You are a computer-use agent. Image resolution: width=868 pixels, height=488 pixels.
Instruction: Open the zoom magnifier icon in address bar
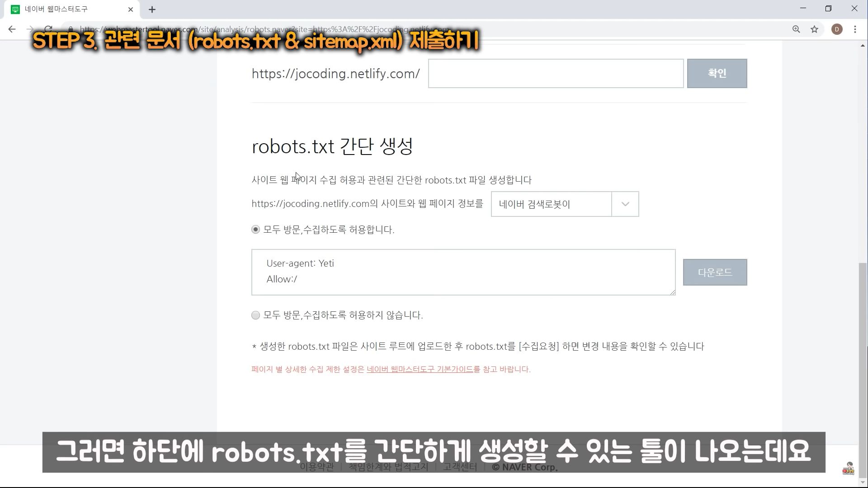pos(796,29)
